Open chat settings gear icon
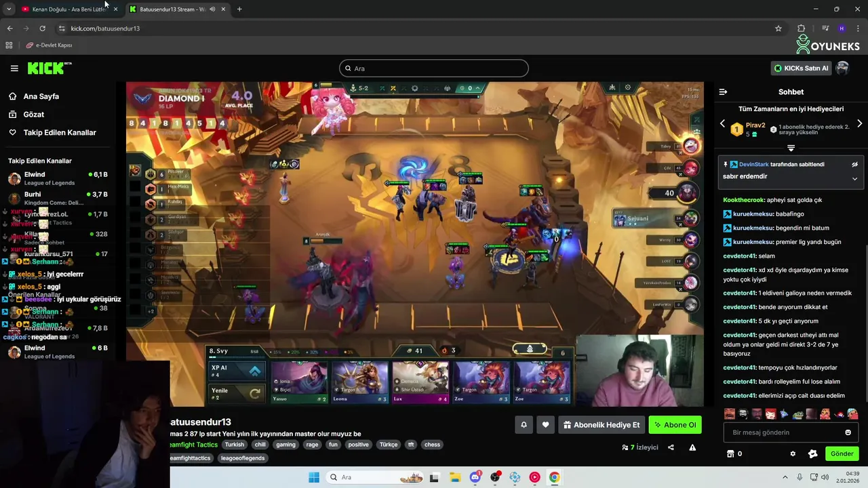The image size is (868, 488). pos(793,454)
